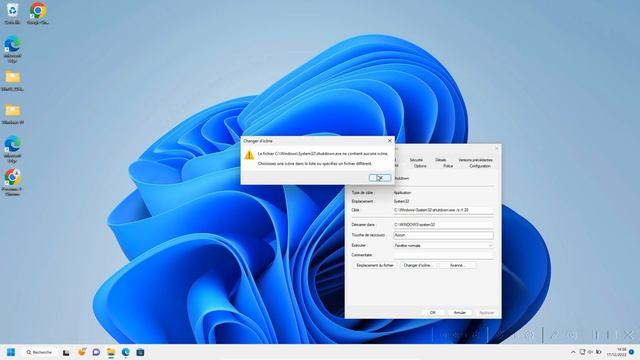The image size is (640, 360).
Task: Open the clock and date flyout
Action: point(617,352)
